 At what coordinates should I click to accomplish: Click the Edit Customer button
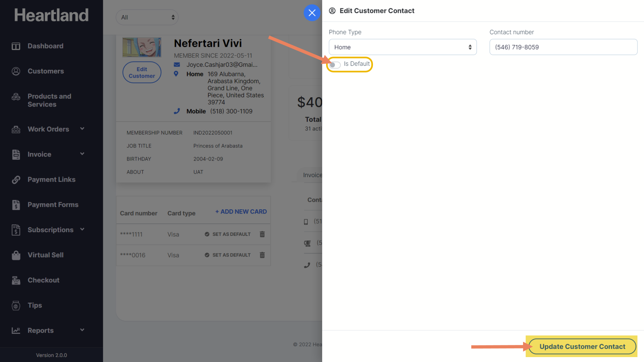pyautogui.click(x=142, y=72)
